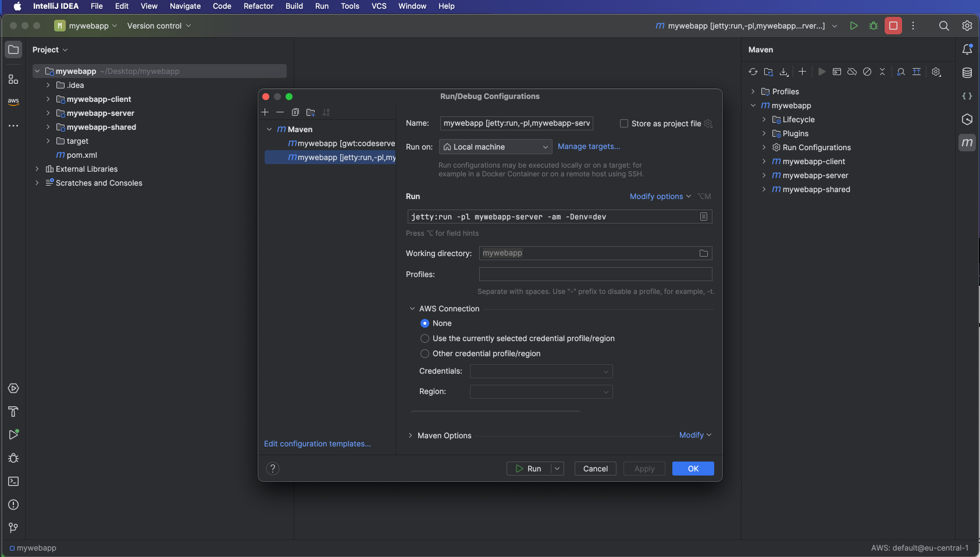
Task: Expand mywebapp-client folder in Project tree
Action: [x=48, y=99]
